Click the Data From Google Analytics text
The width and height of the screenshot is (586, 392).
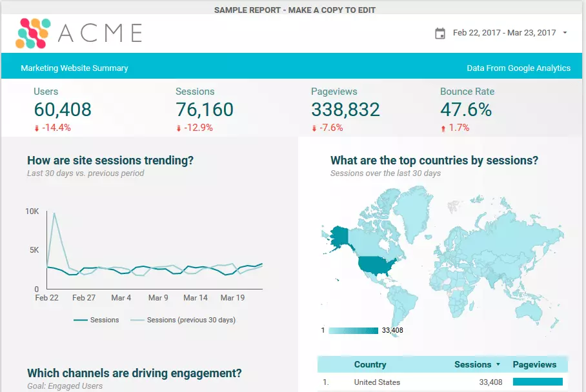(518, 68)
